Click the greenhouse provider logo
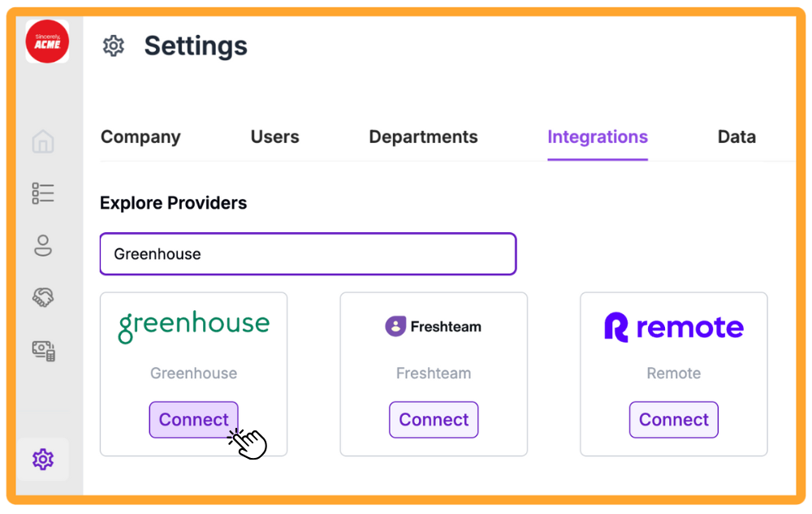This screenshot has height=514, width=812. pyautogui.click(x=194, y=326)
